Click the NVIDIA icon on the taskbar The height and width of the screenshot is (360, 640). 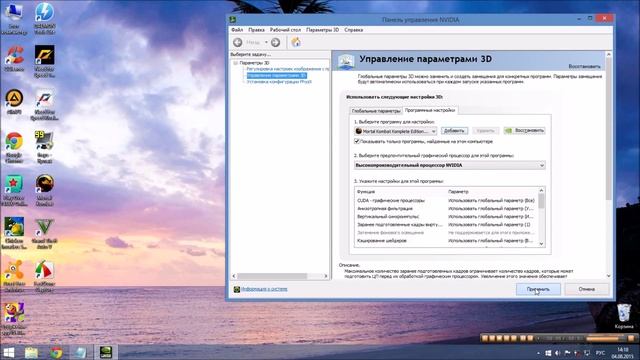pyautogui.click(x=106, y=352)
